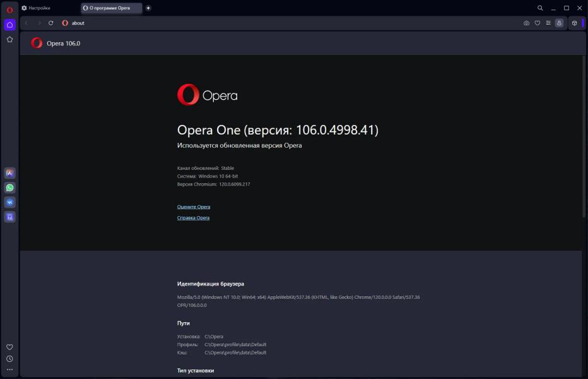Click the Opera 106.0 header logo
588x379 pixels.
[x=37, y=43]
